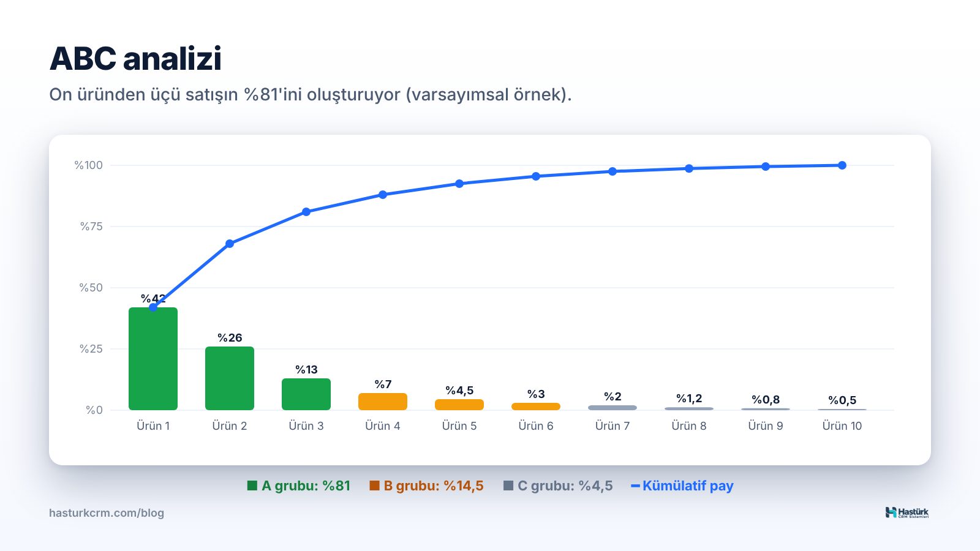Click the "C grubu: %4,5" legend label

(565, 485)
